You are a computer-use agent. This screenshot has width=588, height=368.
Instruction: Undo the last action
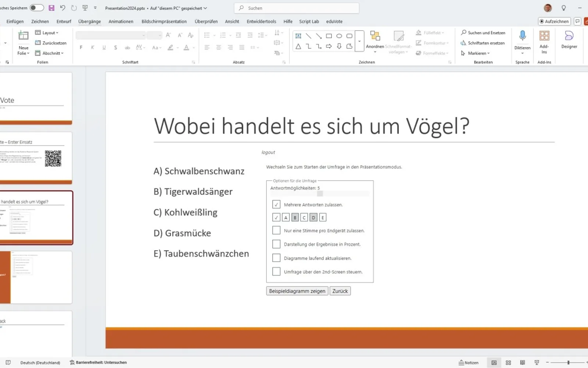pos(62,8)
